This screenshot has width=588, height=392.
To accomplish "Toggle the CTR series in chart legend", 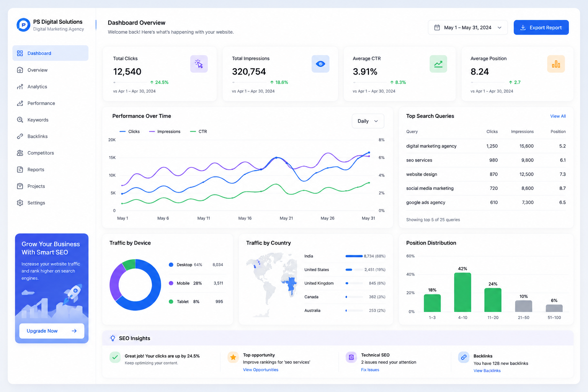I will pyautogui.click(x=199, y=132).
